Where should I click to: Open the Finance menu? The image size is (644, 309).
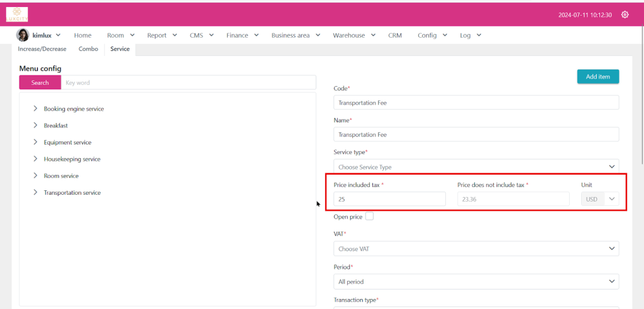pyautogui.click(x=241, y=36)
